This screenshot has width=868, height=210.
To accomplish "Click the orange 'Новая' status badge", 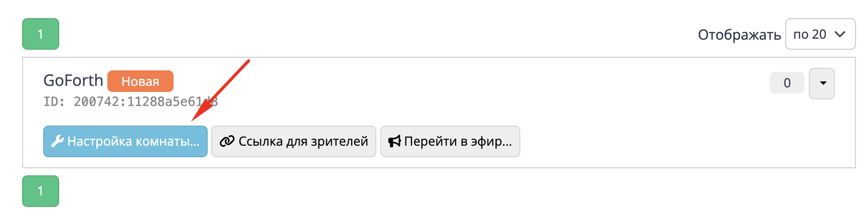I will pos(140,81).
